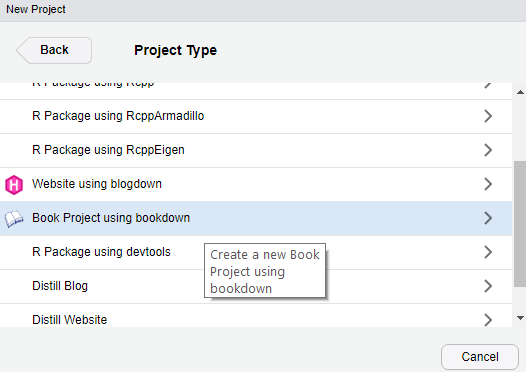Open chevron for bookdown book row
The width and height of the screenshot is (526, 372).
pyautogui.click(x=488, y=218)
